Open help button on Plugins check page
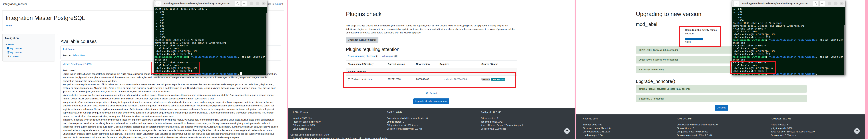This screenshot has width=868, height=139. coord(567,131)
